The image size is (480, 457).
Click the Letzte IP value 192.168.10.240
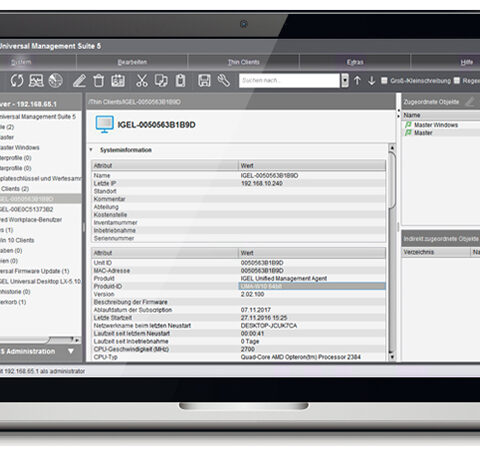point(262,183)
